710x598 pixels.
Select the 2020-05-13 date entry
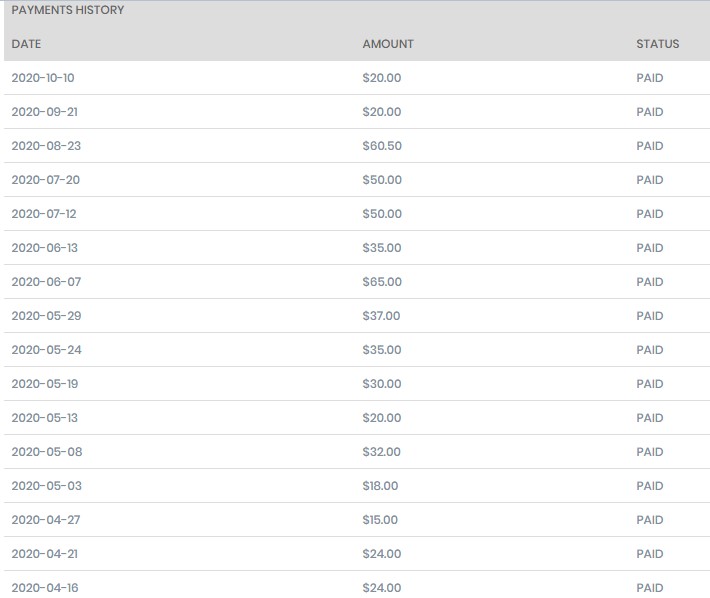[44, 417]
